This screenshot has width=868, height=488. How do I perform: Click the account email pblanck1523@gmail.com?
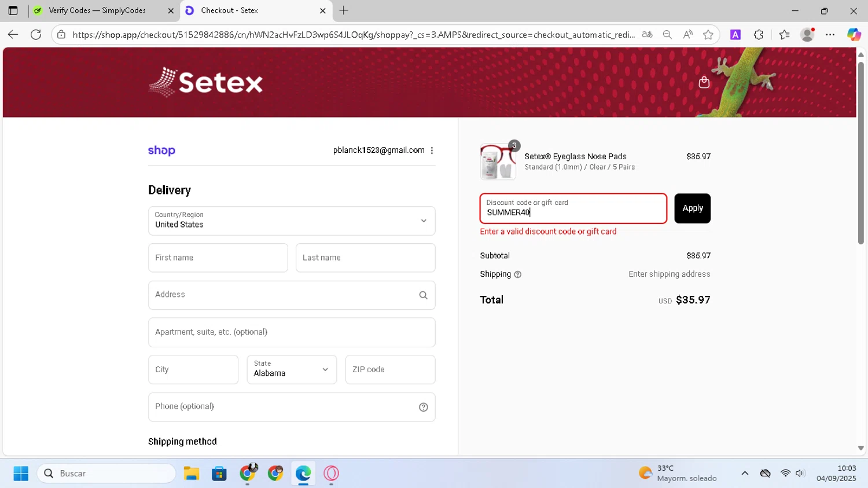(378, 151)
